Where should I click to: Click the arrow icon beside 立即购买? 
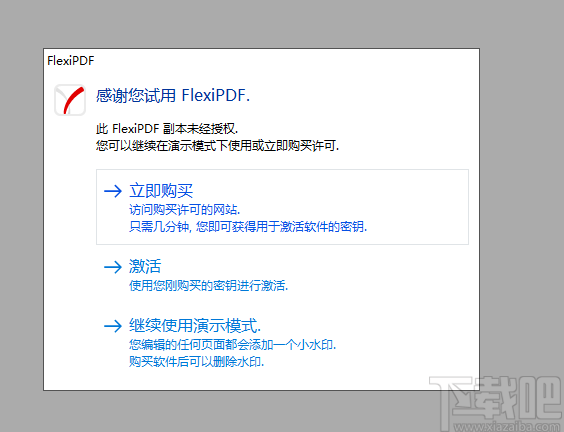113,191
